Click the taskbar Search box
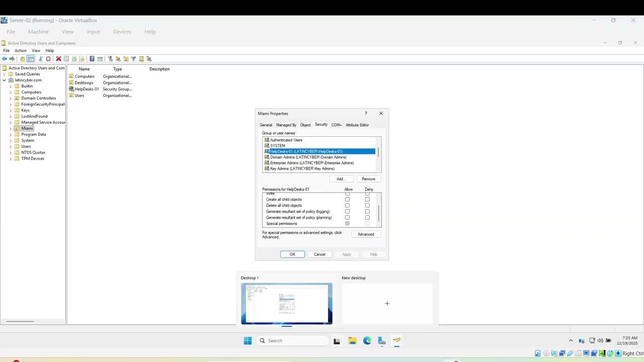The image size is (644, 362). click(x=292, y=341)
